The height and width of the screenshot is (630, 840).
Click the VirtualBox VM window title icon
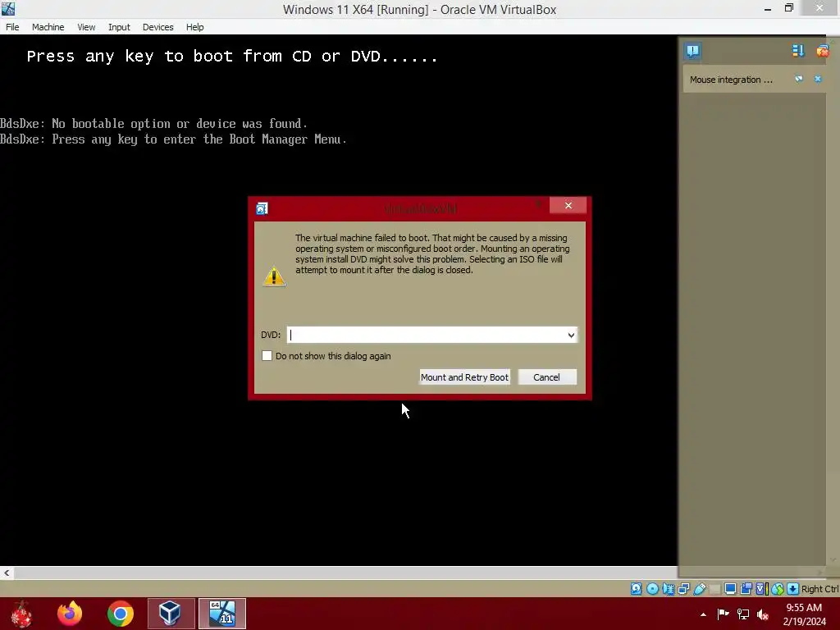click(8, 8)
